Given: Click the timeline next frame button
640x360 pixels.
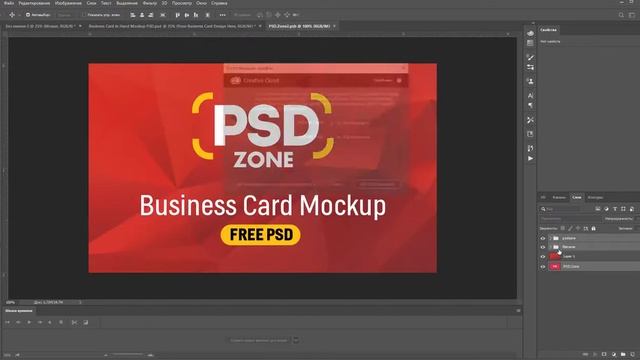Looking at the screenshot, I should click(x=40, y=322).
